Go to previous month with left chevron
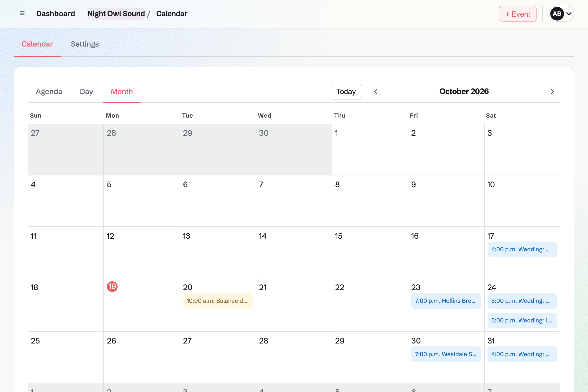This screenshot has height=392, width=588. pos(376,91)
